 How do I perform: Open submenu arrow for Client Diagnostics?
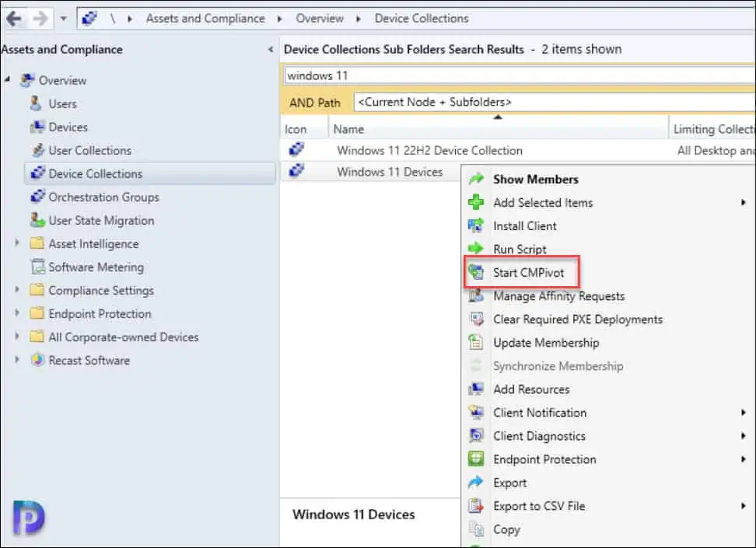point(743,436)
